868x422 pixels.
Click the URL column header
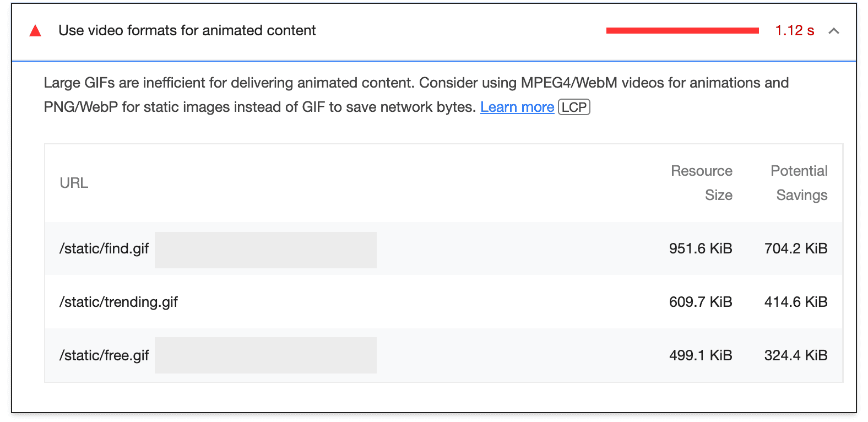74,183
